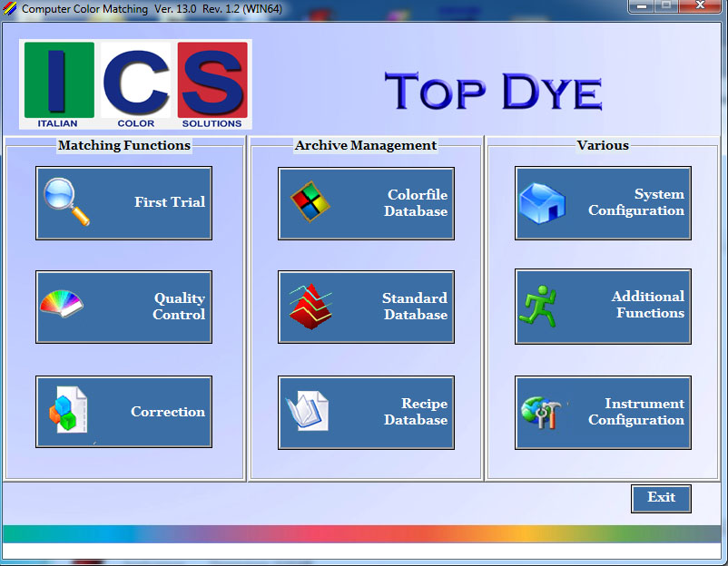The height and width of the screenshot is (566, 728).
Task: Click the Exit button
Action: (x=661, y=498)
